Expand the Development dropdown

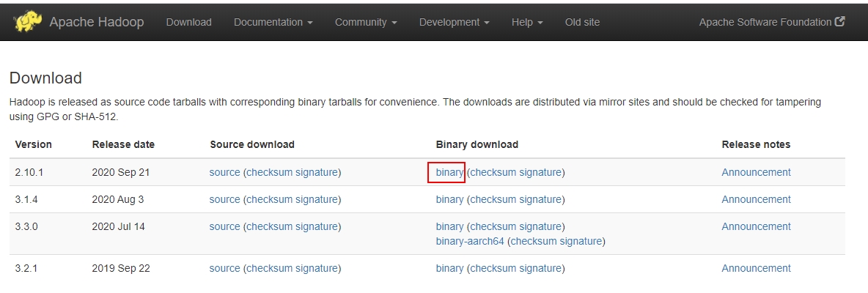[x=454, y=22]
